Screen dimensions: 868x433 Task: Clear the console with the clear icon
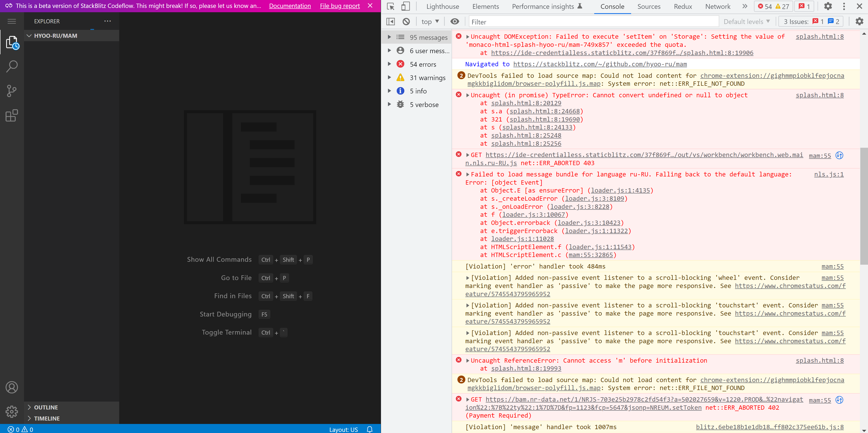(406, 21)
